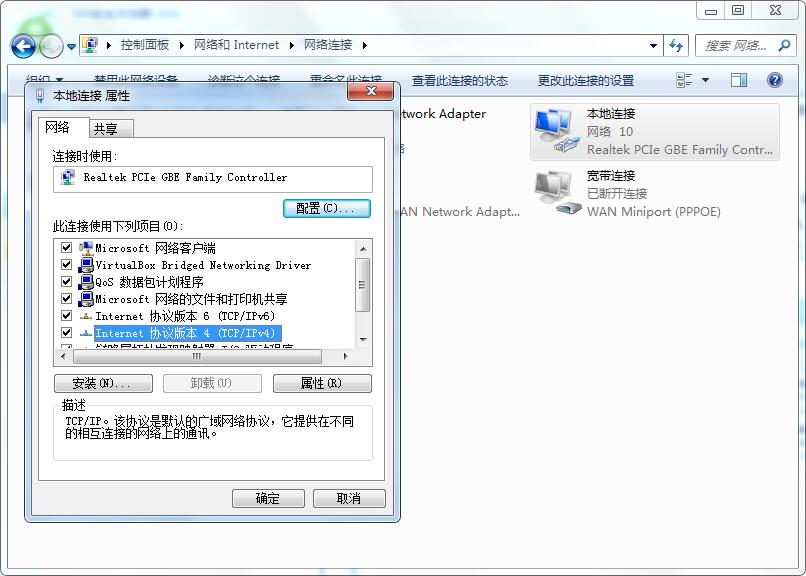This screenshot has height=576, width=806.
Task: Click the 配置(C)... button
Action: coord(327,208)
